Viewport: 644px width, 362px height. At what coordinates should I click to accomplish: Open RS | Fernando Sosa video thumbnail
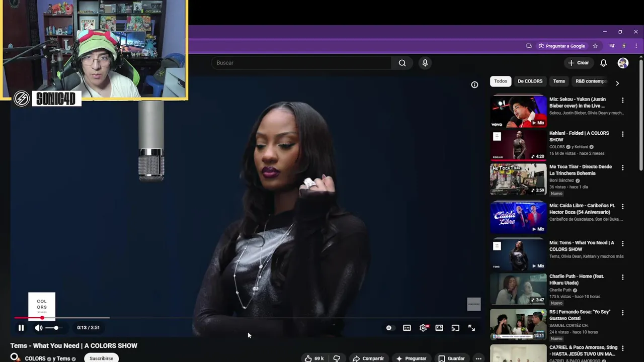518,324
